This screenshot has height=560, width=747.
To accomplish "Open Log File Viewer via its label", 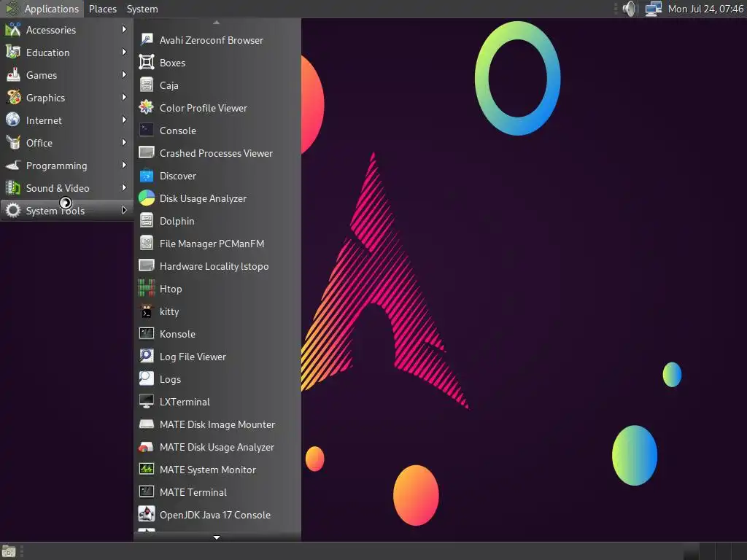I will click(193, 357).
